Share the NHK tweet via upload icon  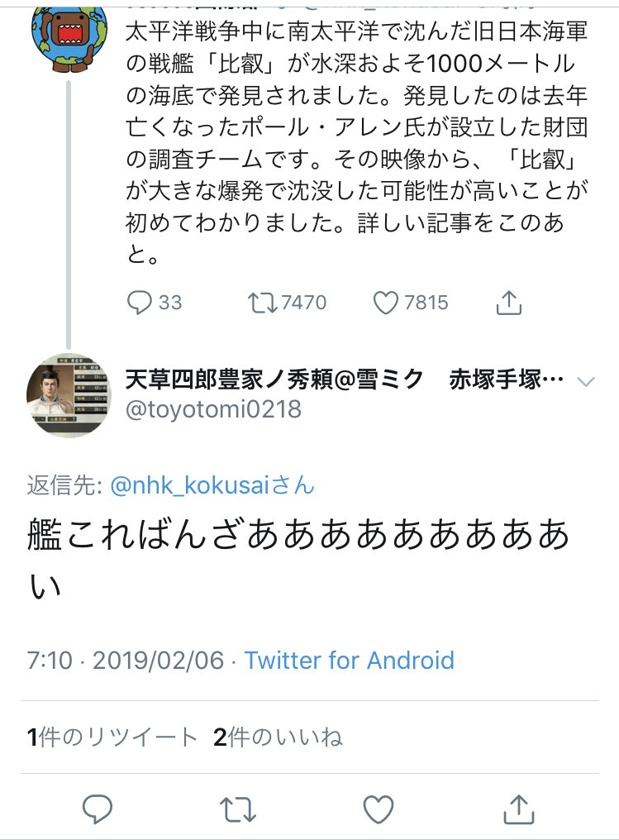pos(509,303)
